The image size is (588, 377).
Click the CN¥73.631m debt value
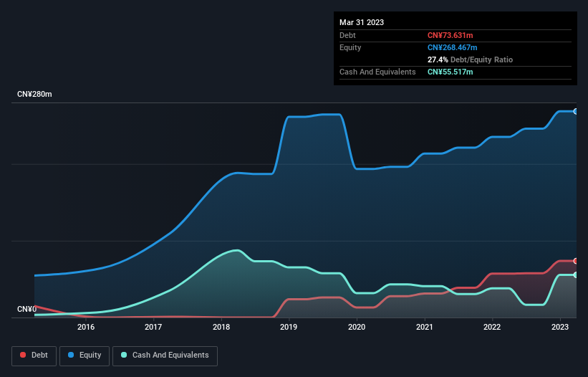[x=450, y=35]
